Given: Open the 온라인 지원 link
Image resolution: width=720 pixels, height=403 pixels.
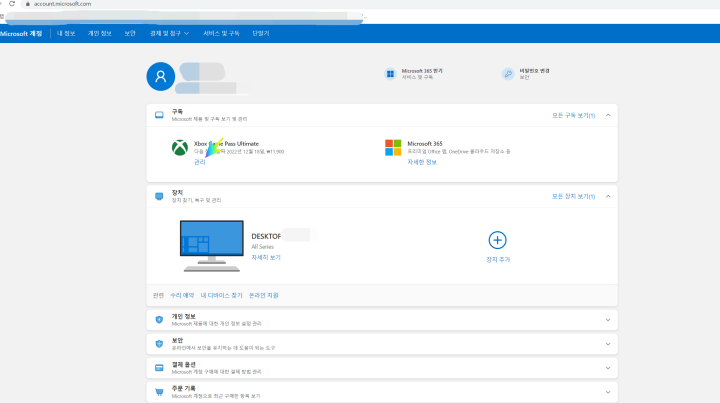Looking at the screenshot, I should (x=264, y=295).
